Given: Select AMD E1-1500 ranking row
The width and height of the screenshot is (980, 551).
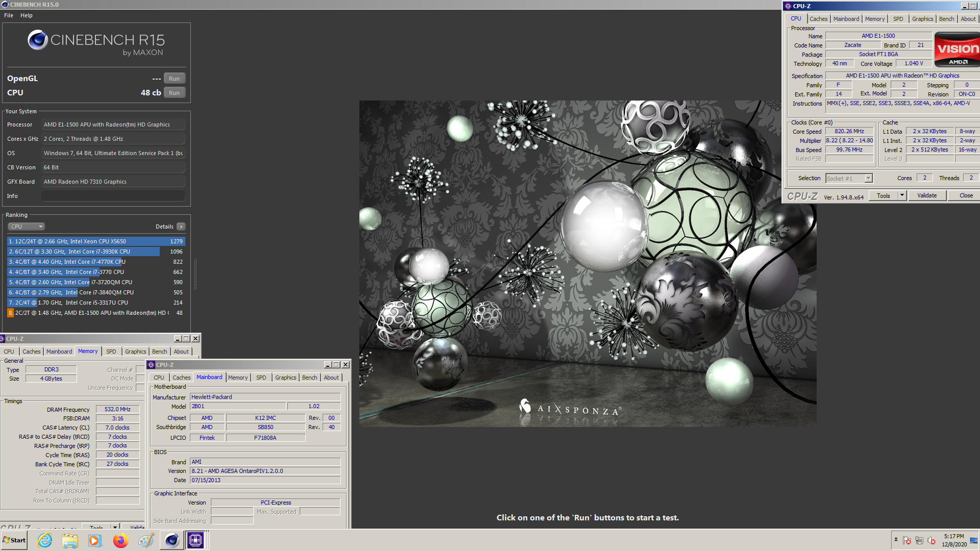Looking at the screenshot, I should tap(96, 313).
